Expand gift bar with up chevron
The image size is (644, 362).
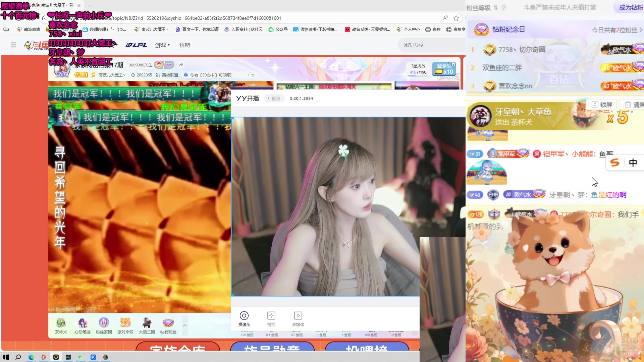coord(184,325)
